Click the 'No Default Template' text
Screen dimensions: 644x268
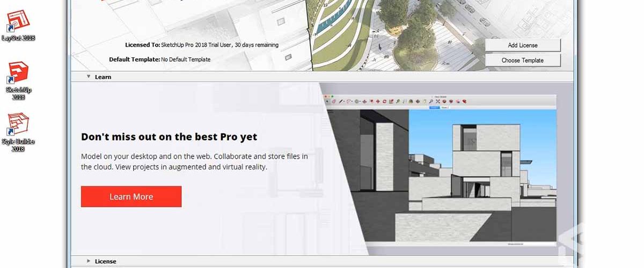[x=186, y=59]
